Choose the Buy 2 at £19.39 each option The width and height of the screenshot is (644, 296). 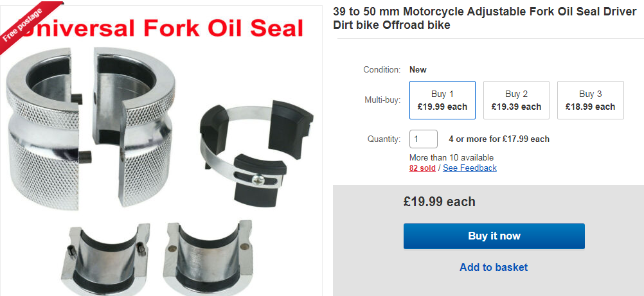click(516, 100)
